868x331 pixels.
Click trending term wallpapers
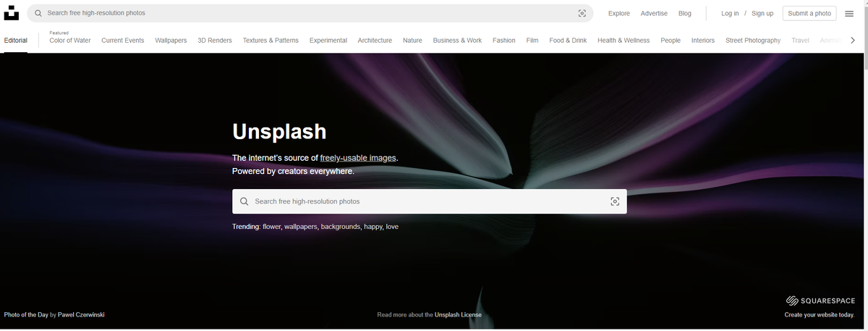(x=300, y=227)
